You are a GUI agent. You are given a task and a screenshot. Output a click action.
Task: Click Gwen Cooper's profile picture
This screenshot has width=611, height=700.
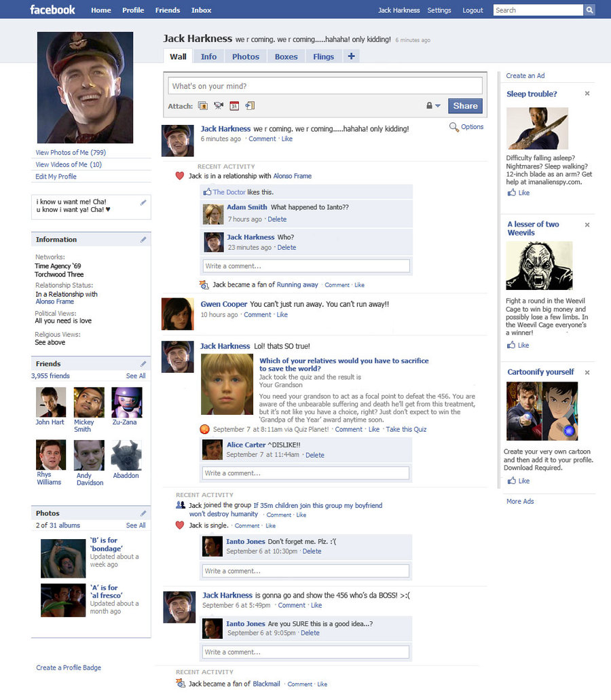click(178, 314)
